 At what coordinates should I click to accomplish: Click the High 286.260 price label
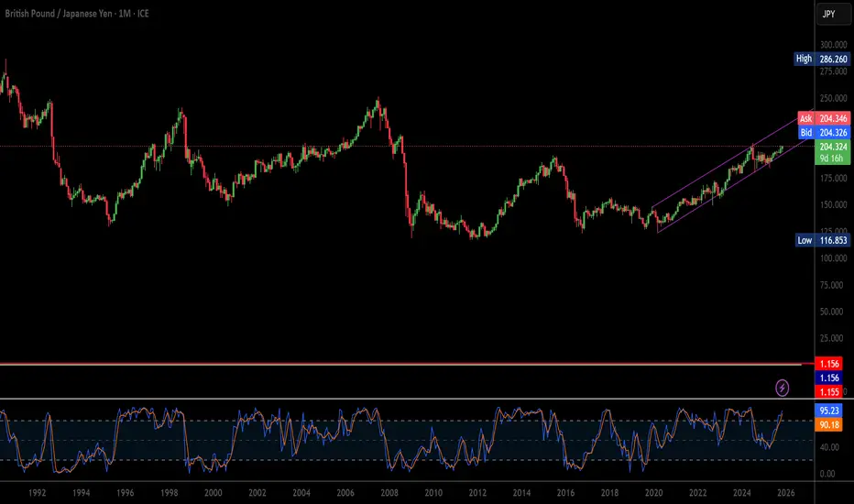point(822,59)
